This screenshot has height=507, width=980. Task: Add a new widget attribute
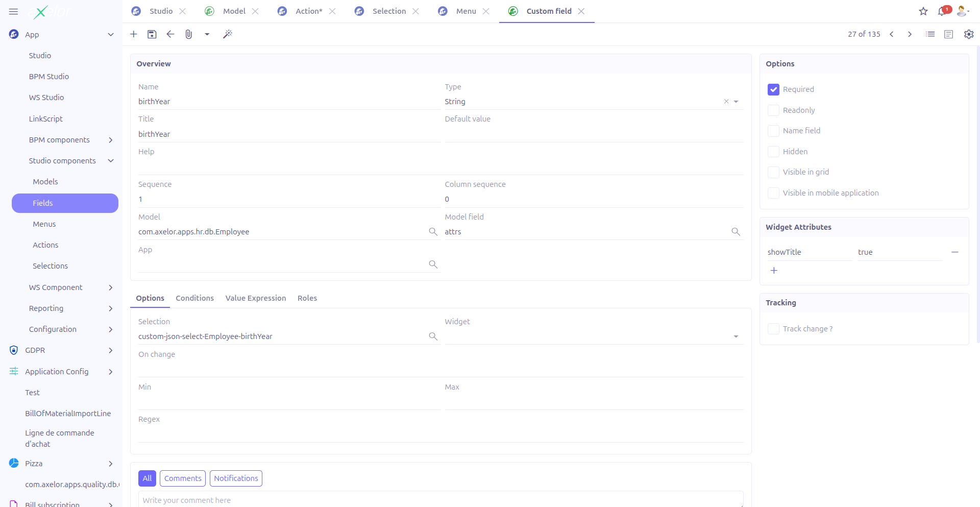(774, 271)
